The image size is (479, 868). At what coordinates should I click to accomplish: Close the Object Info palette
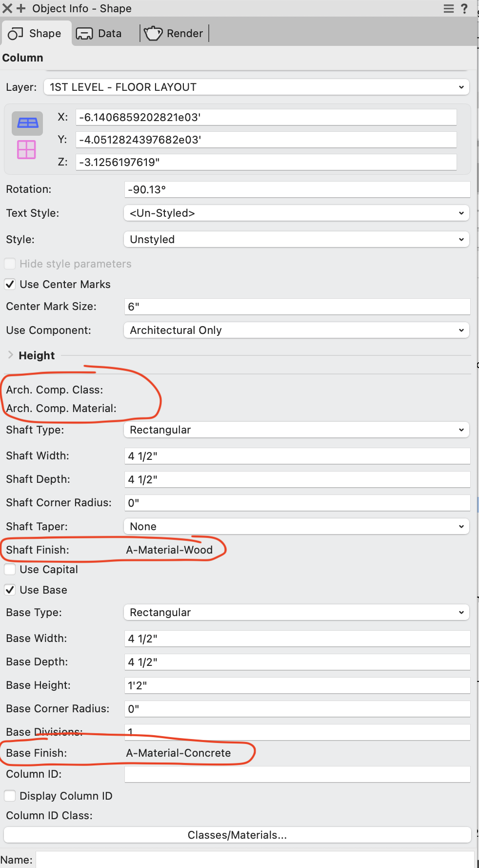[x=7, y=9]
